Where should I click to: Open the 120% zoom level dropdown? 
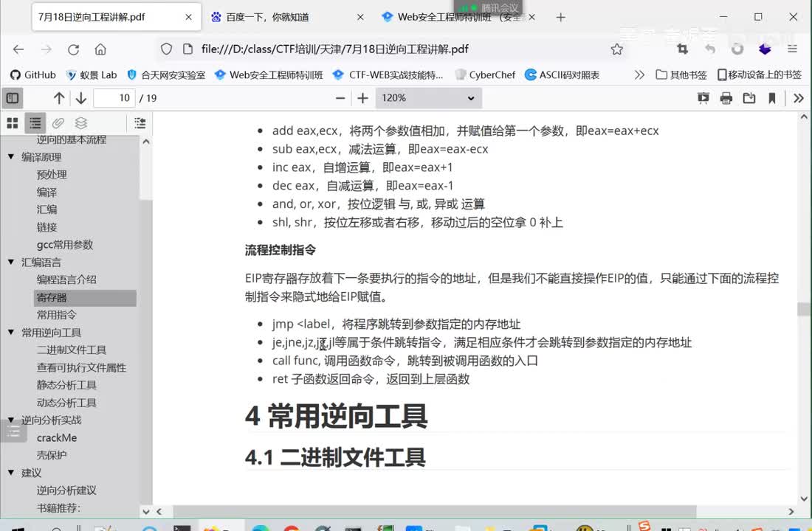428,98
